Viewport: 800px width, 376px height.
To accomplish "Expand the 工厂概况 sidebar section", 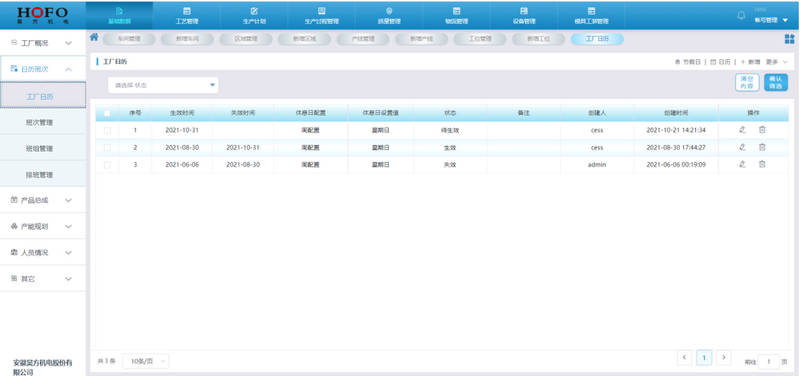I will click(x=43, y=43).
